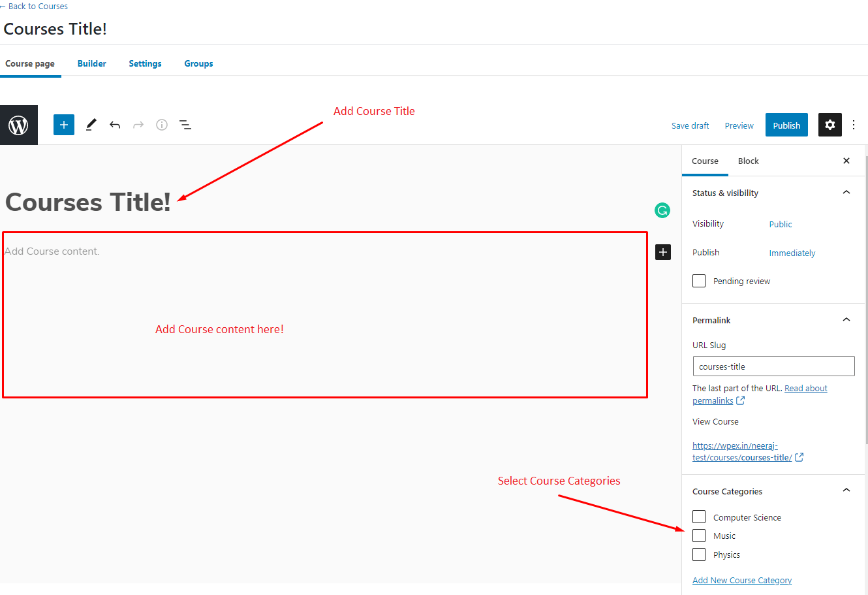Add a block with black plus button

point(663,252)
